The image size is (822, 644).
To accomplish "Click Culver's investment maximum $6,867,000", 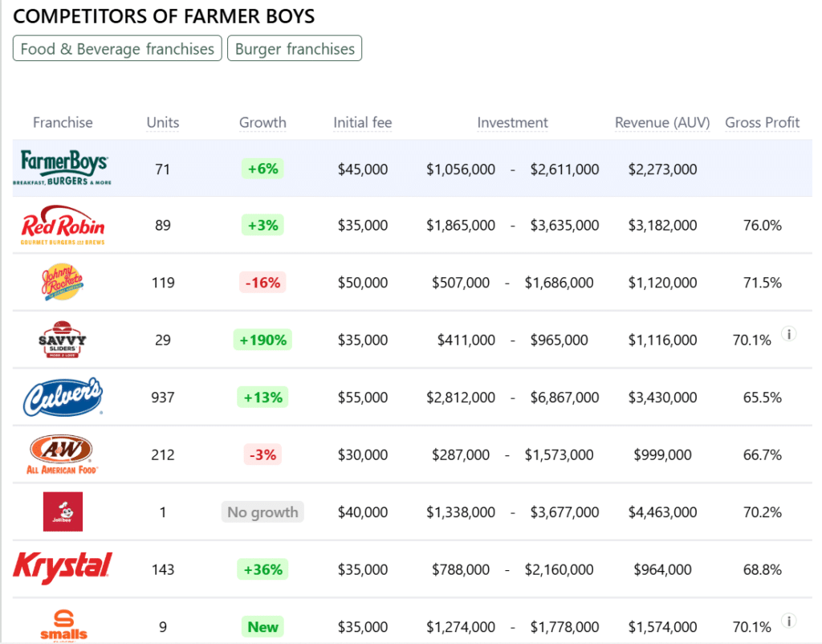I will coord(564,397).
